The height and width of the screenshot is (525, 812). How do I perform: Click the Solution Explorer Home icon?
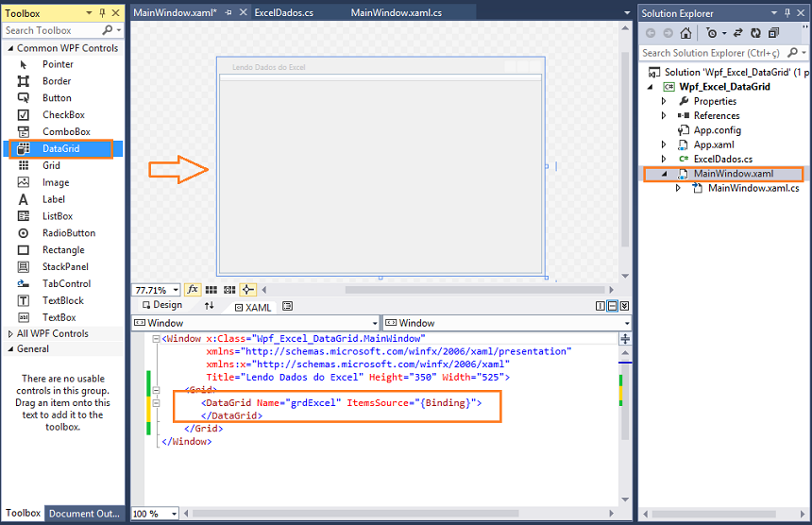point(685,33)
